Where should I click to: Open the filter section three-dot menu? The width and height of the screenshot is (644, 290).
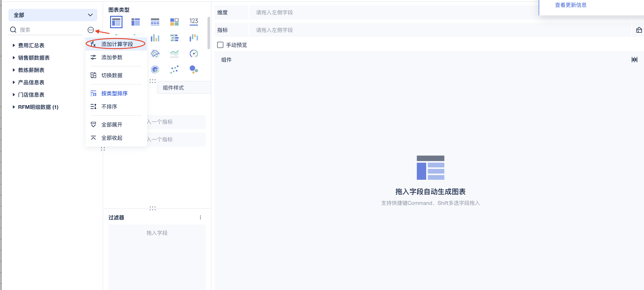point(200,217)
